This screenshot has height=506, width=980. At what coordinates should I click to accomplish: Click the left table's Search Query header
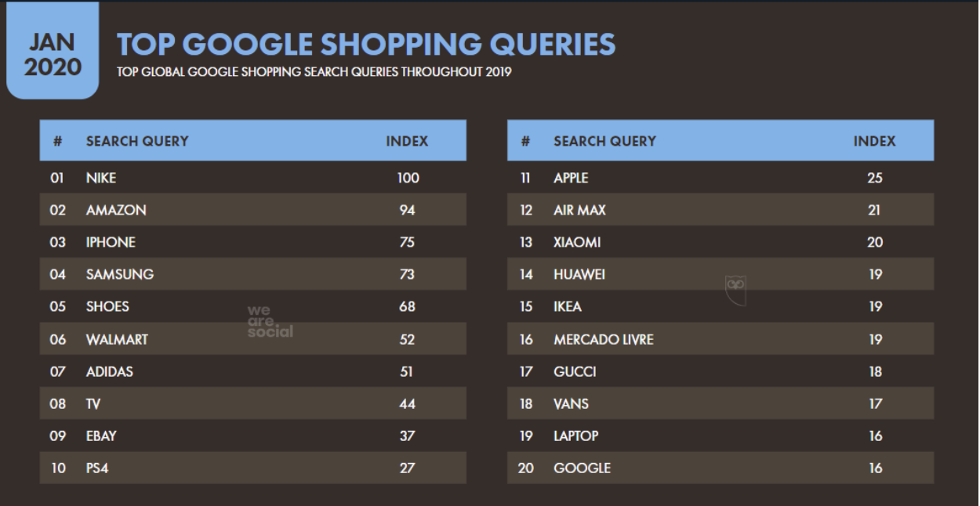[x=137, y=142]
